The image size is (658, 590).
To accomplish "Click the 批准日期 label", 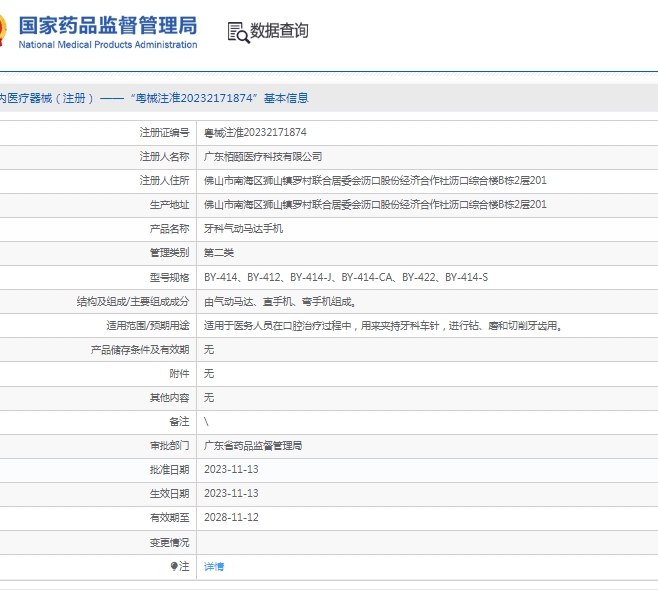I will (x=170, y=470).
